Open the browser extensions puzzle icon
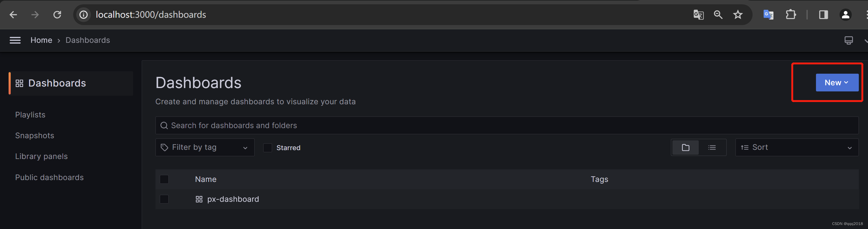This screenshot has width=868, height=229. click(791, 15)
